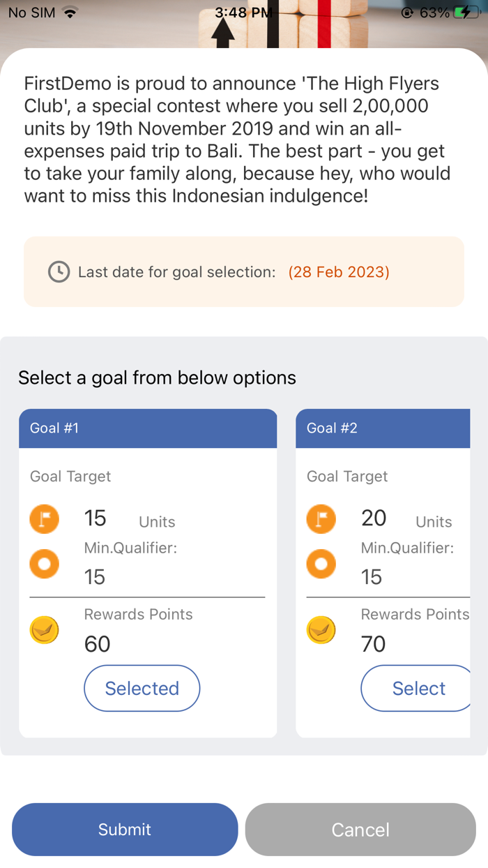Tap Goal #1 min qualifier circle icon
Screen dimensions: 488x868
[45, 564]
